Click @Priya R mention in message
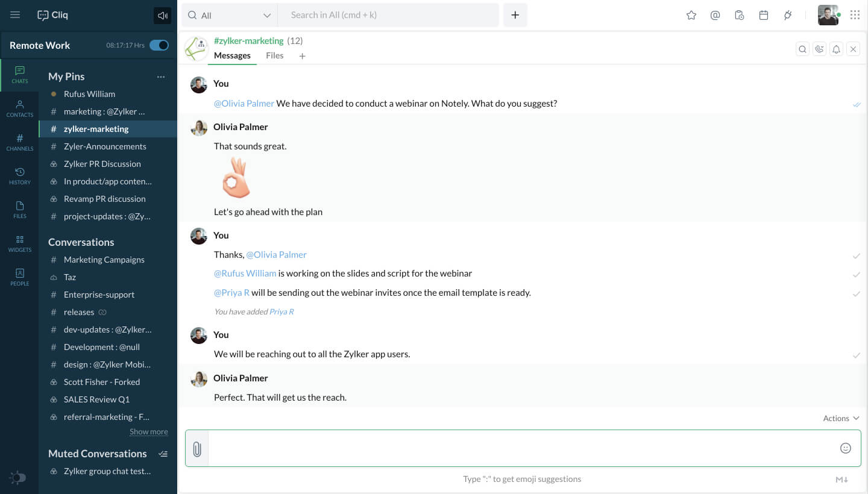The height and width of the screenshot is (494, 868). pyautogui.click(x=231, y=293)
